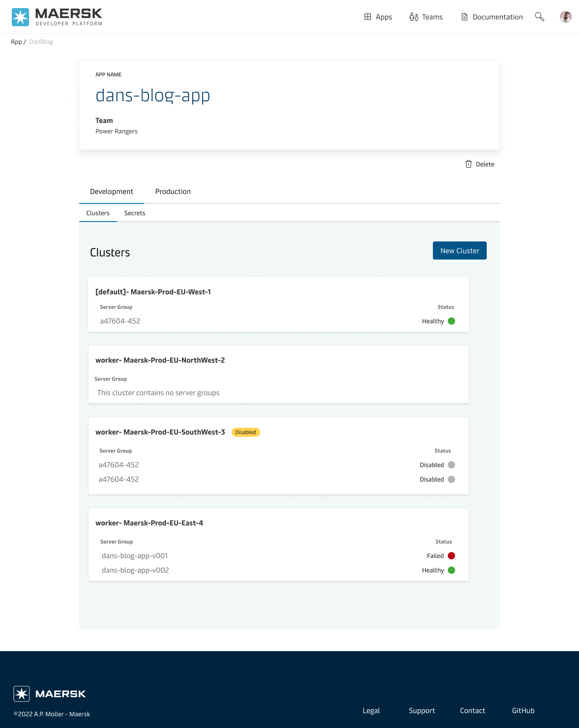Open the Apps grid icon
Image resolution: width=579 pixels, height=728 pixels.
coord(368,17)
